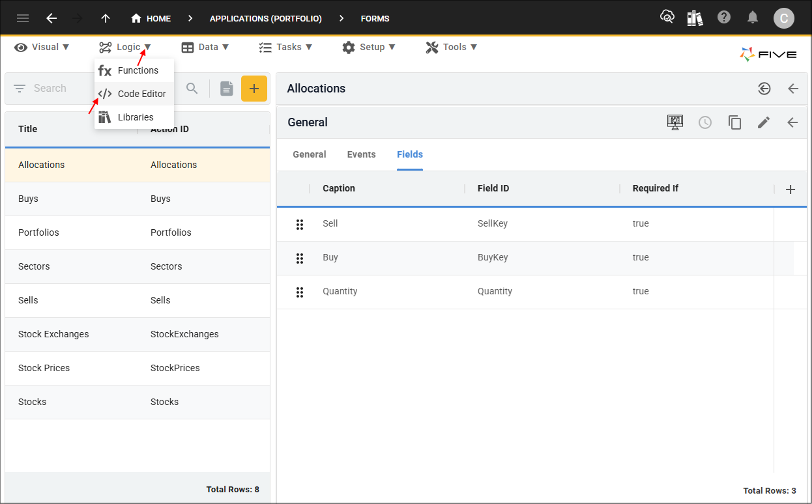Viewport: 812px width, 504px height.
Task: Select the General tab
Action: [x=309, y=154]
